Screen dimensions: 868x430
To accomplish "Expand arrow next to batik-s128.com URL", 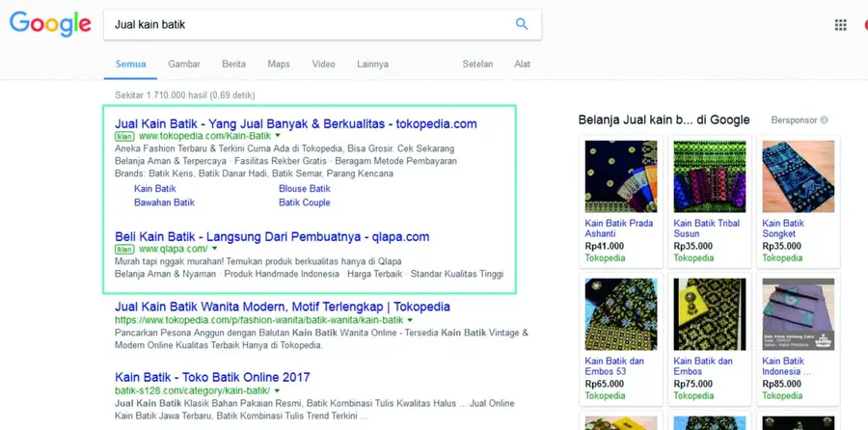I will (x=278, y=390).
